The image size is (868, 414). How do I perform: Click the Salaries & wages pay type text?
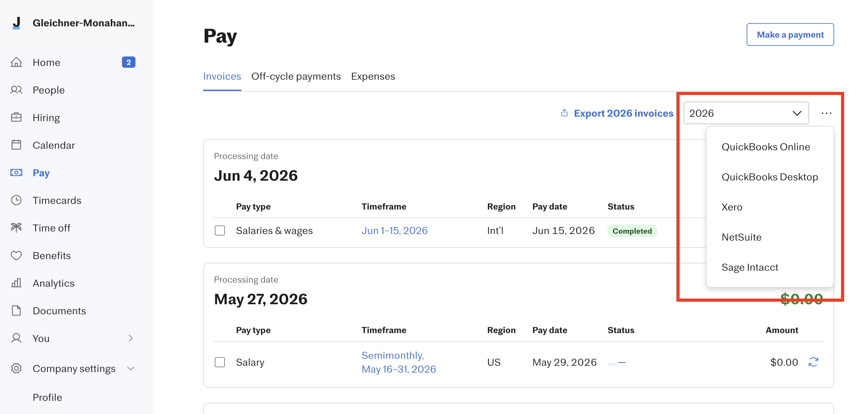point(274,231)
